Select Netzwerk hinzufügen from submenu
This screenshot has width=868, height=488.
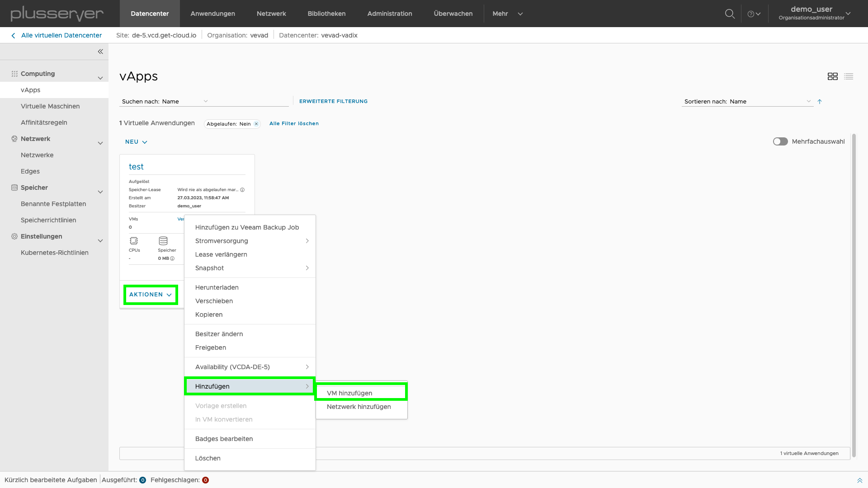tap(359, 406)
